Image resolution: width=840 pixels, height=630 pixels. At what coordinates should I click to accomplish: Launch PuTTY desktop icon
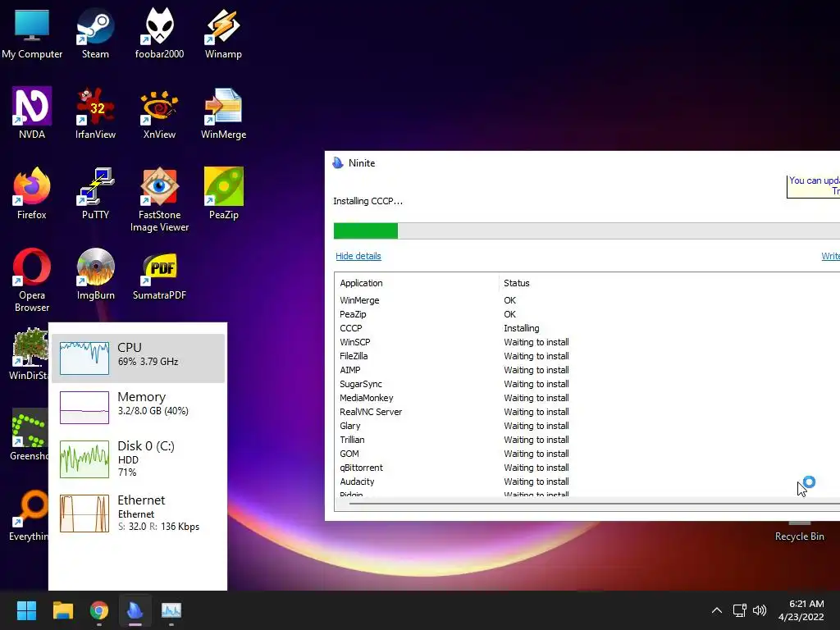95,194
